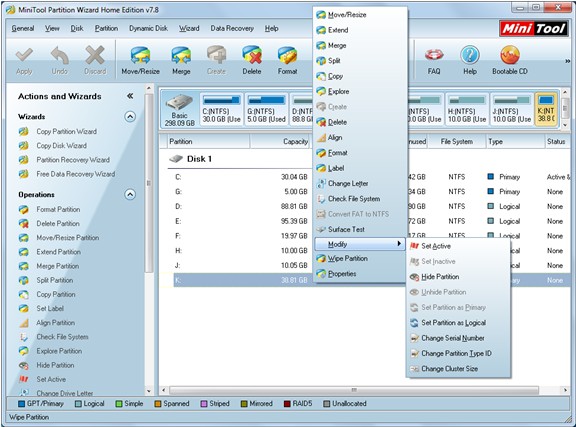Select Label in the context menu
Screen dimensions: 576x427
pos(360,168)
